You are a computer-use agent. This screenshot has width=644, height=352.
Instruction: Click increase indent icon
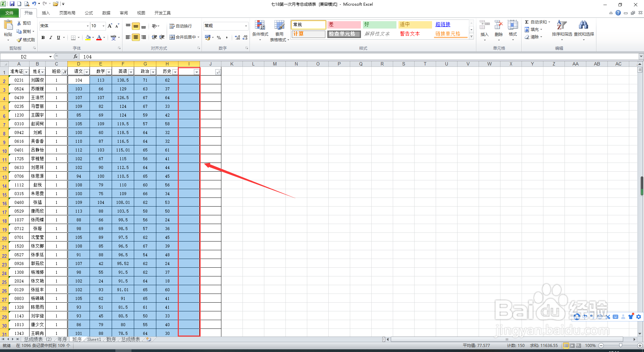point(162,37)
